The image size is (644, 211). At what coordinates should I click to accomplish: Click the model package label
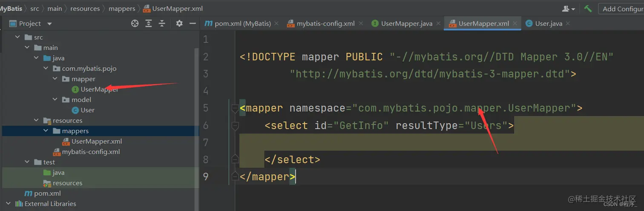(81, 100)
